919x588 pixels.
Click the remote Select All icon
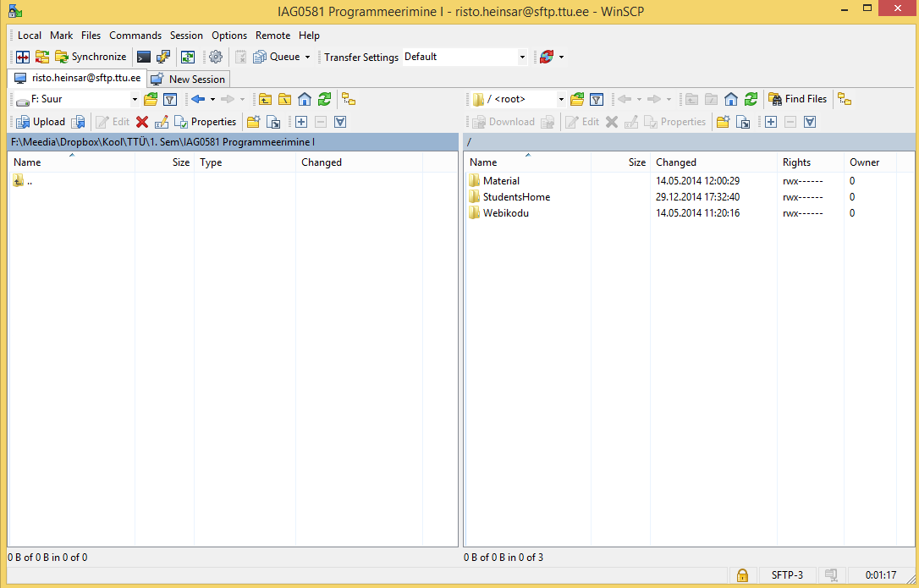(810, 121)
